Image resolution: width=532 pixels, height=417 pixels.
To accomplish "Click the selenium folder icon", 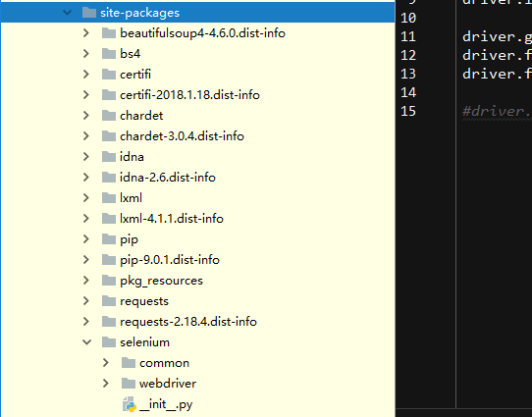I will point(109,342).
